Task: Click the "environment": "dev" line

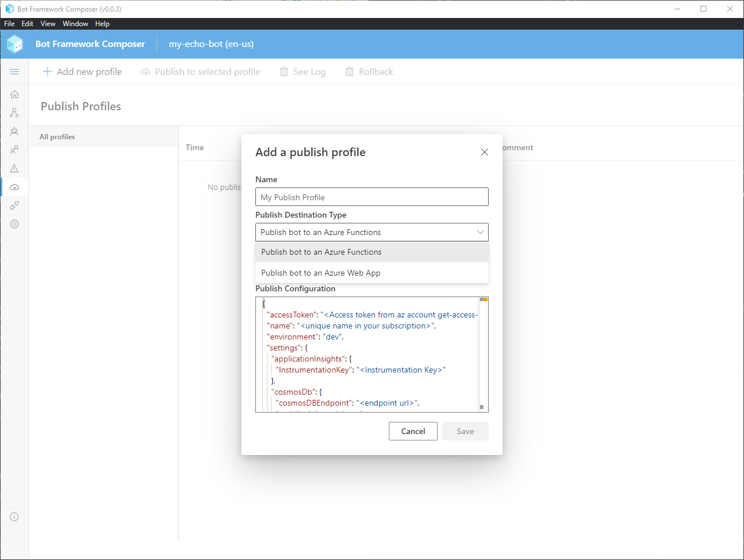Action: tap(305, 337)
